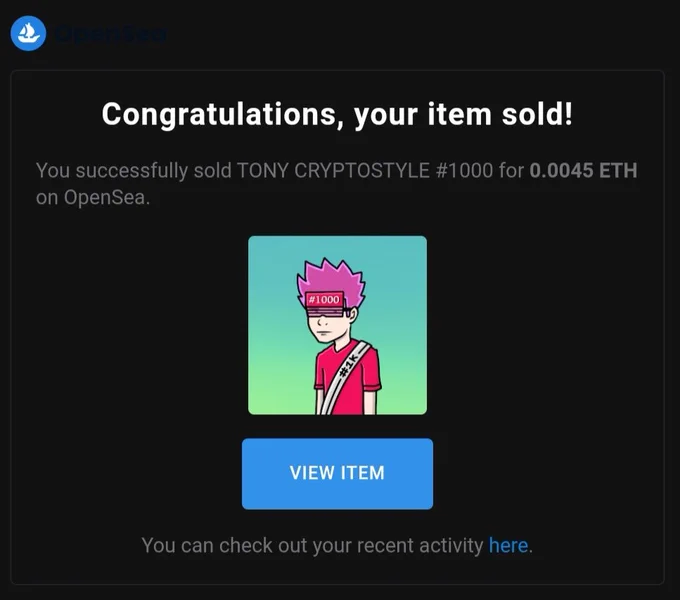Click the TONY CRYPTOSTYLE #1000 item name

[365, 170]
